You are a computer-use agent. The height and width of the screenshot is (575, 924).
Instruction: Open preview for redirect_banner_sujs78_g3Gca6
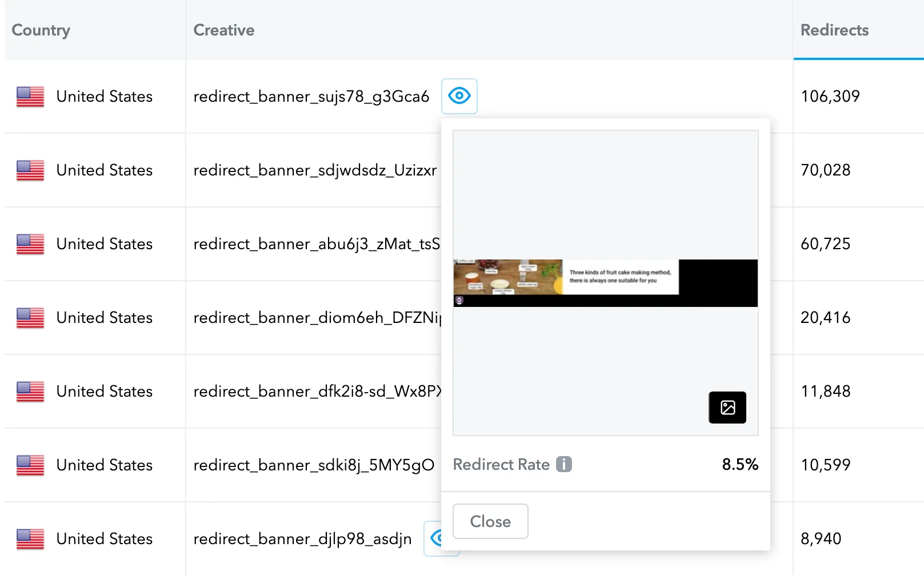459,96
